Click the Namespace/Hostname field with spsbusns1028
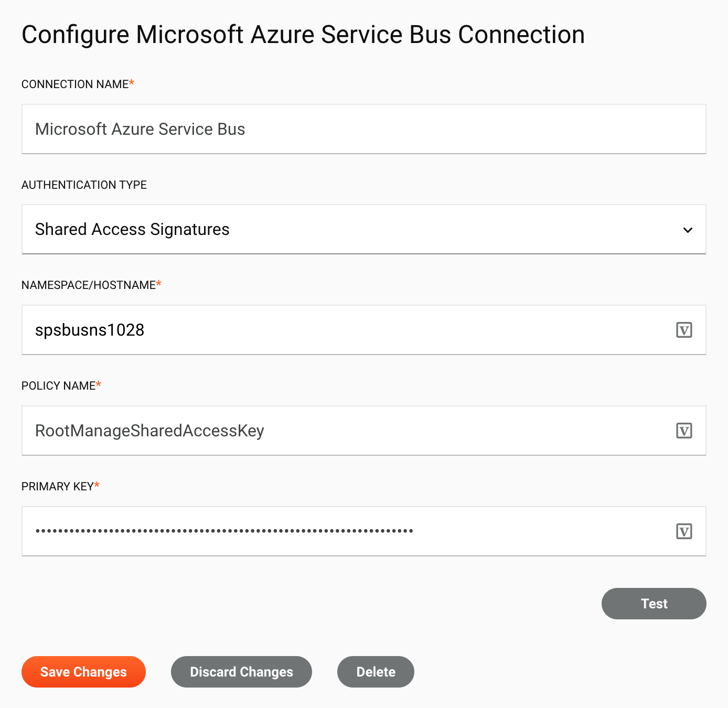 click(363, 330)
